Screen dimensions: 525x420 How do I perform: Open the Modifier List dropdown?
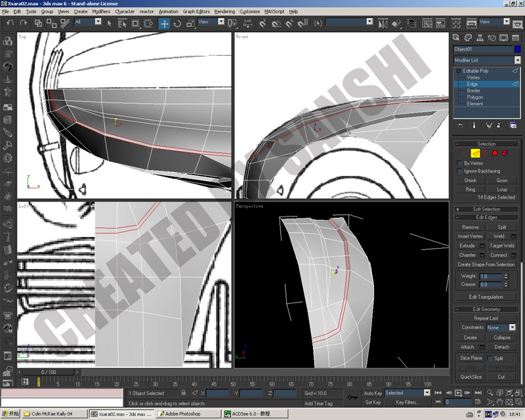click(486, 60)
